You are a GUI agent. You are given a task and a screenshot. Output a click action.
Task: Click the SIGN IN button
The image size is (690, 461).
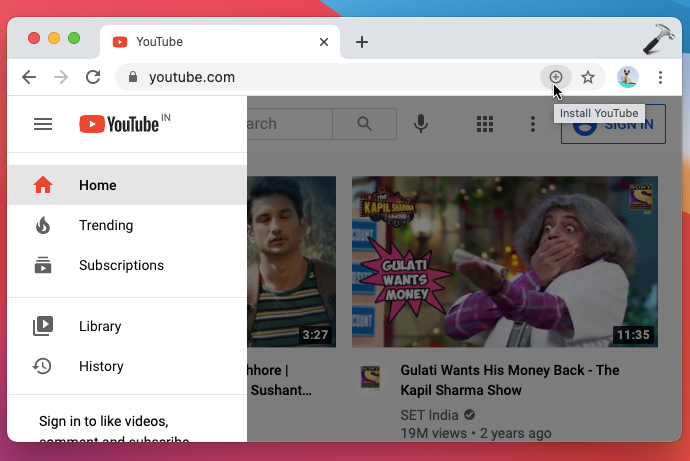coord(613,124)
